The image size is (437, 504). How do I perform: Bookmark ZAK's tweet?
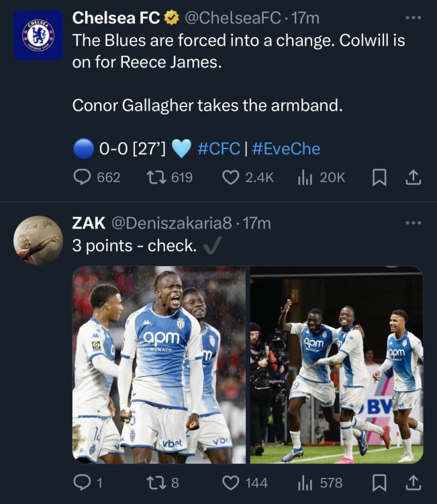click(379, 483)
